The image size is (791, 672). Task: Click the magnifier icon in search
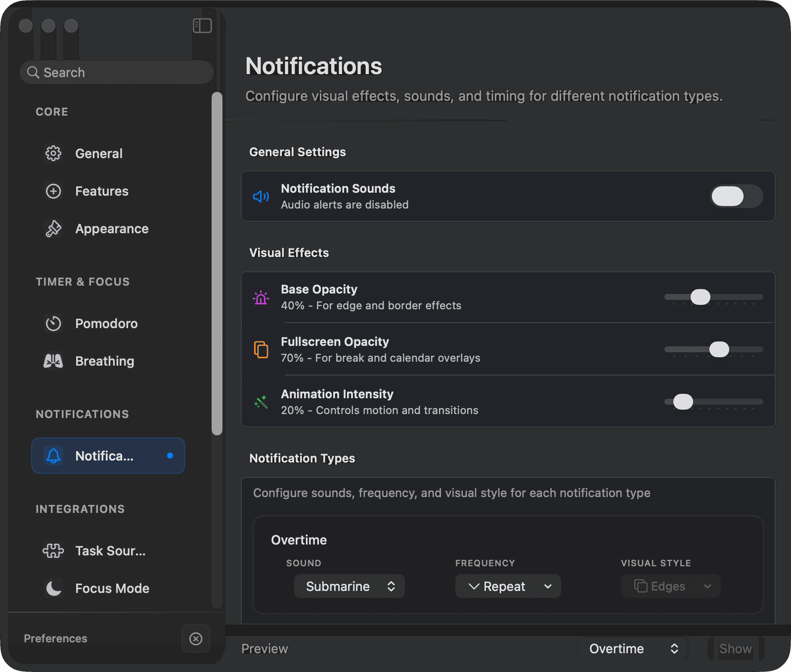click(33, 73)
